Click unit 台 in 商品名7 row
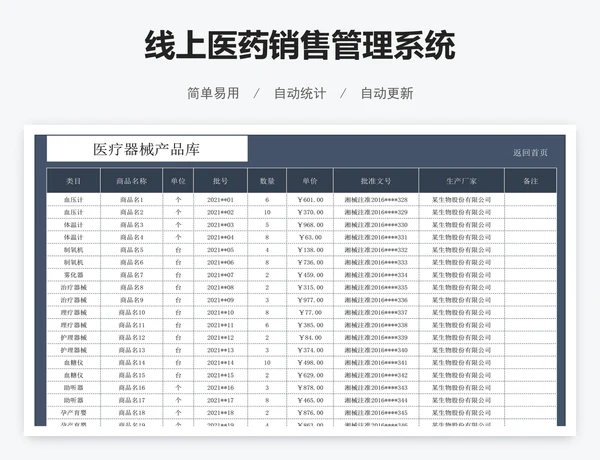Screen dimensions: 600x460 (x=178, y=275)
